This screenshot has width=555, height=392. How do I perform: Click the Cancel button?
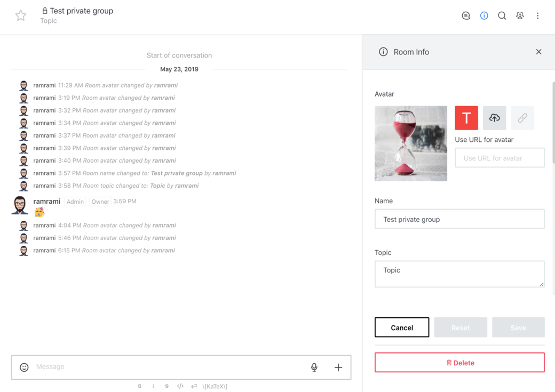tap(402, 327)
